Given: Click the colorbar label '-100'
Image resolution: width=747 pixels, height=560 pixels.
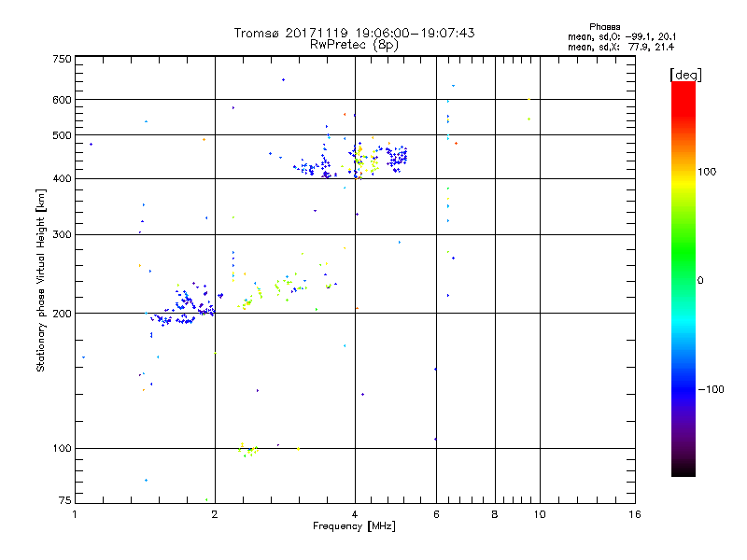Looking at the screenshot, I should (x=712, y=389).
